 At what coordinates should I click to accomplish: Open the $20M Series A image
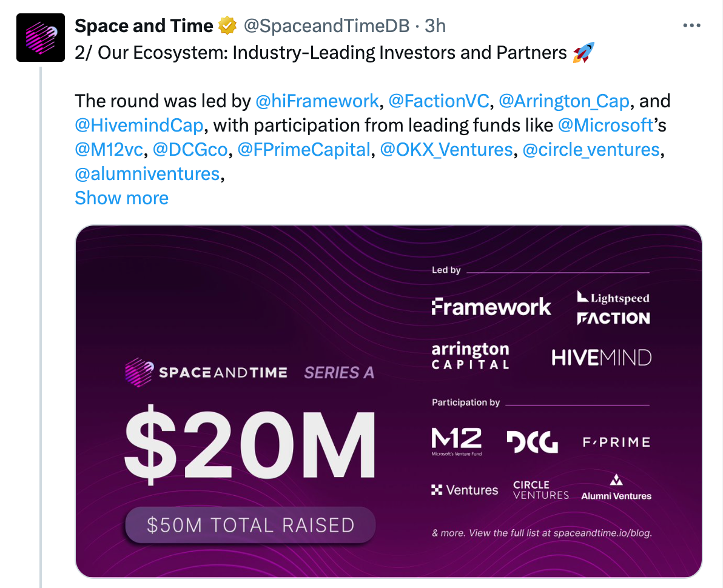pos(388,401)
